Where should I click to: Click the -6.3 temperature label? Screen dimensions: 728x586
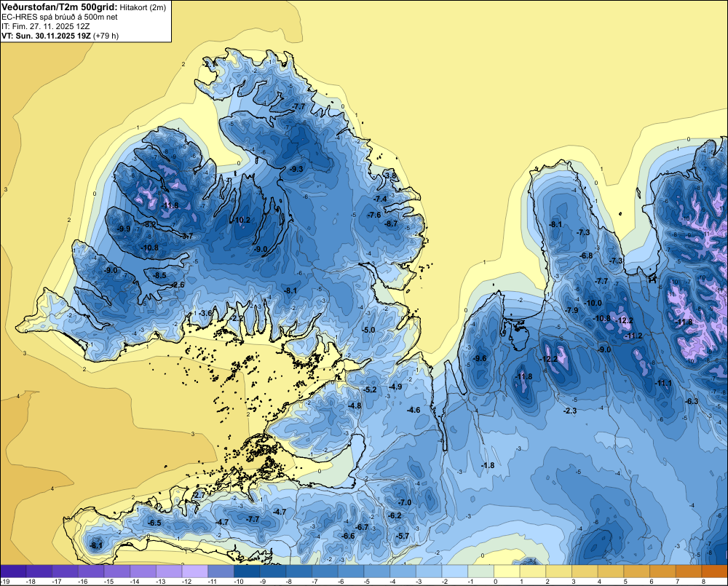pyautogui.click(x=692, y=402)
